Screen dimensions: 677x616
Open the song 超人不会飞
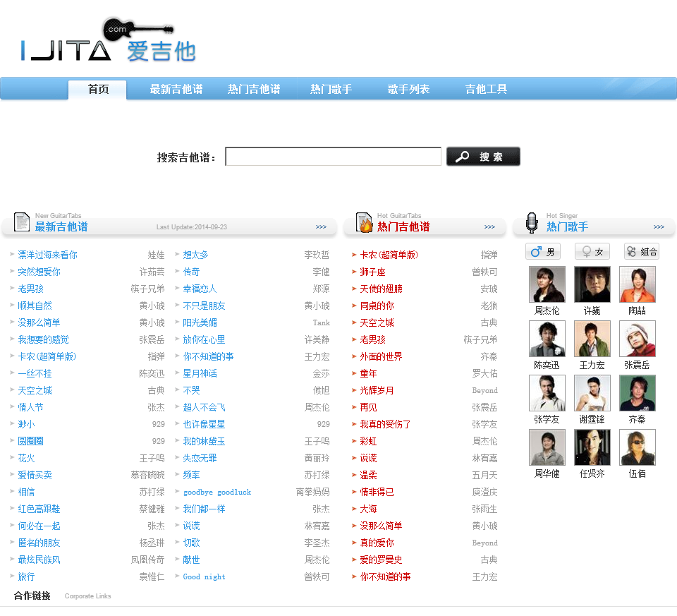coord(205,407)
